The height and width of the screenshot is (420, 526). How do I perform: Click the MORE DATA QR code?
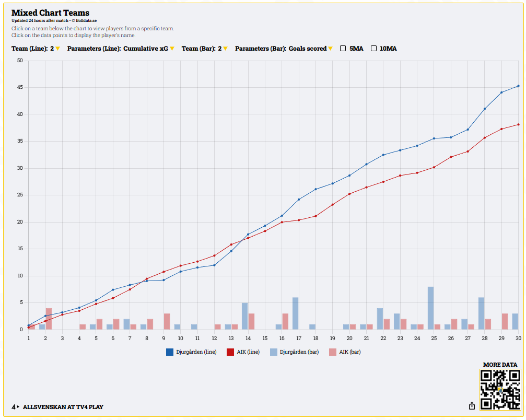point(500,390)
